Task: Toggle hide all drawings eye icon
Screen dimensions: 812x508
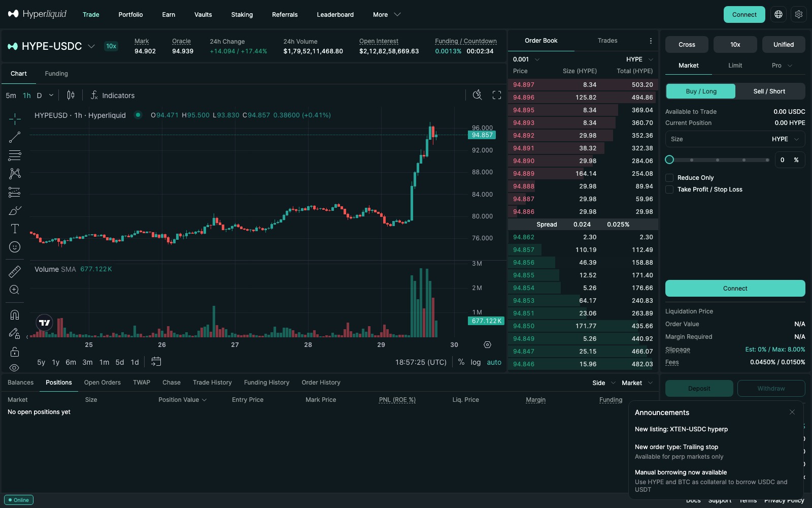Action: (x=15, y=367)
